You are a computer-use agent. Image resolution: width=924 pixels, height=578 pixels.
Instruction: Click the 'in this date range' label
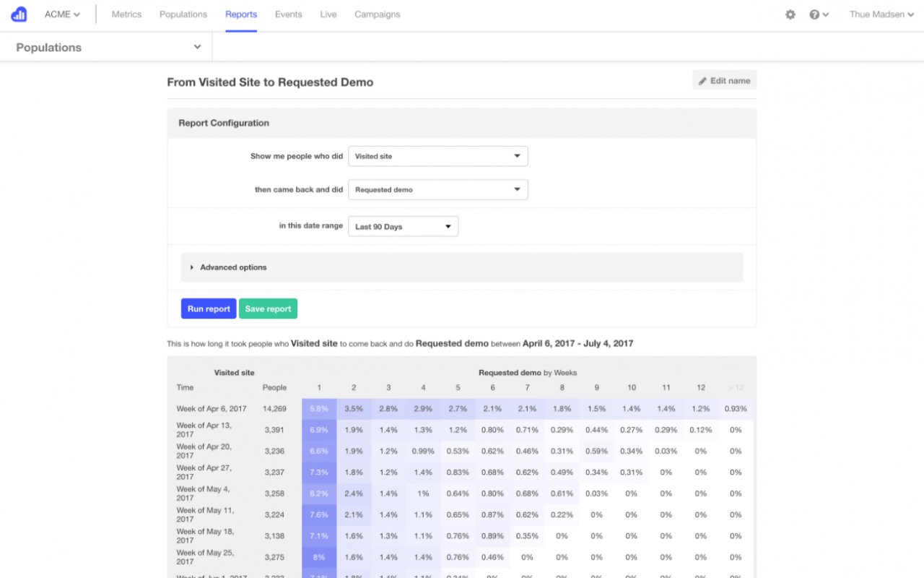tap(311, 225)
